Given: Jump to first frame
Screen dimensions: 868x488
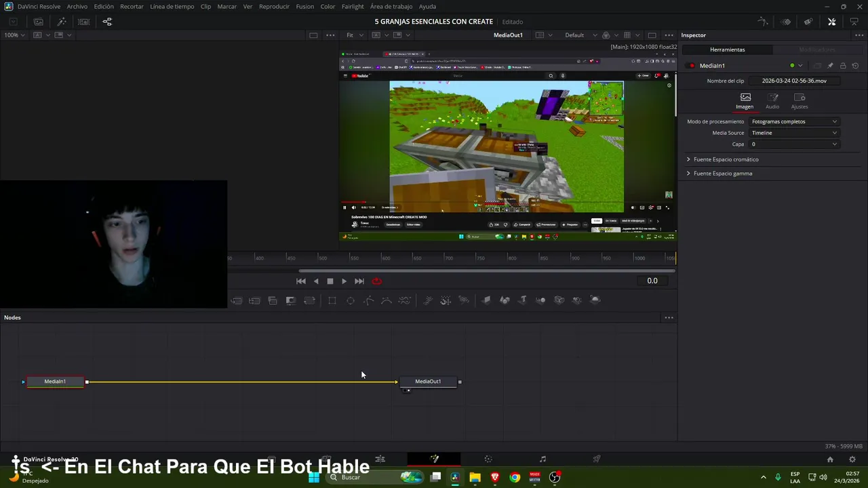Looking at the screenshot, I should click(x=301, y=281).
